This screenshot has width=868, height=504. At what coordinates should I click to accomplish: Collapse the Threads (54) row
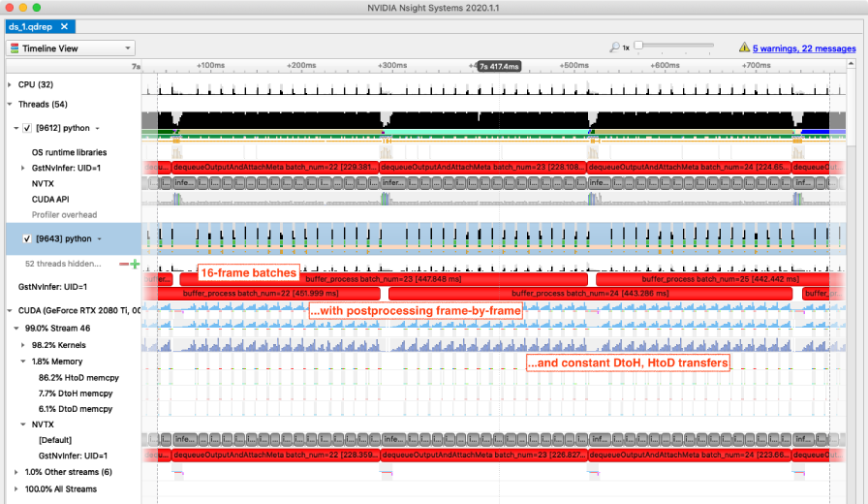point(10,104)
